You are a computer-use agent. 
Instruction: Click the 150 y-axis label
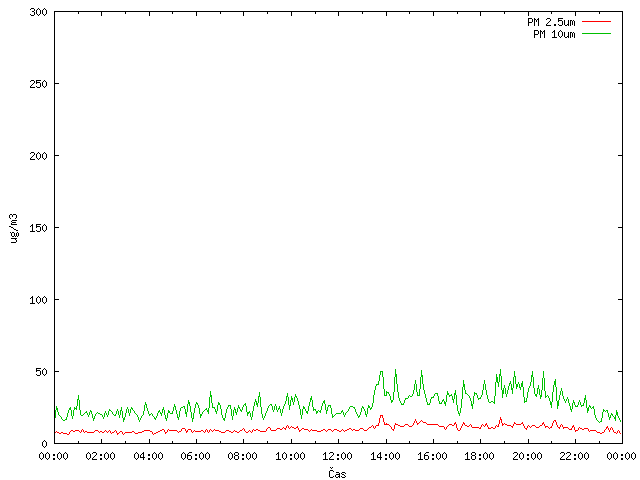[x=38, y=228]
